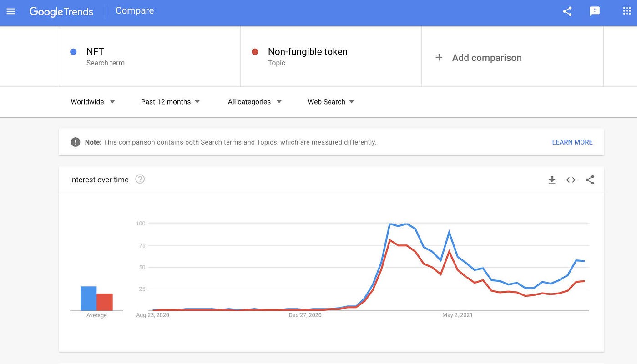Click the embed code icon

point(571,180)
